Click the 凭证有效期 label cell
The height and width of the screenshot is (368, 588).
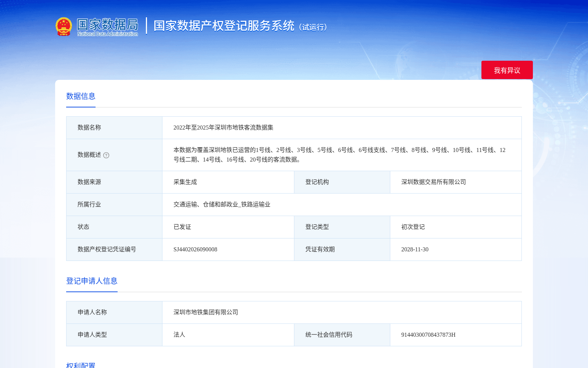(x=342, y=250)
